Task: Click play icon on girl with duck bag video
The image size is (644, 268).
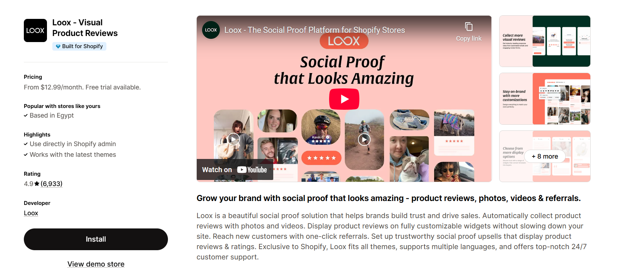Action: (233, 139)
